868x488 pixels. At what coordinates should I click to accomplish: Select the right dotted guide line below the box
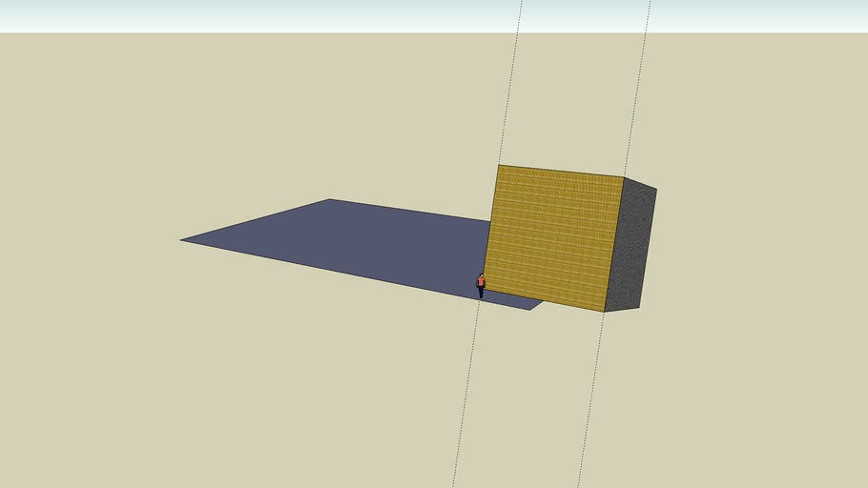click(x=590, y=399)
